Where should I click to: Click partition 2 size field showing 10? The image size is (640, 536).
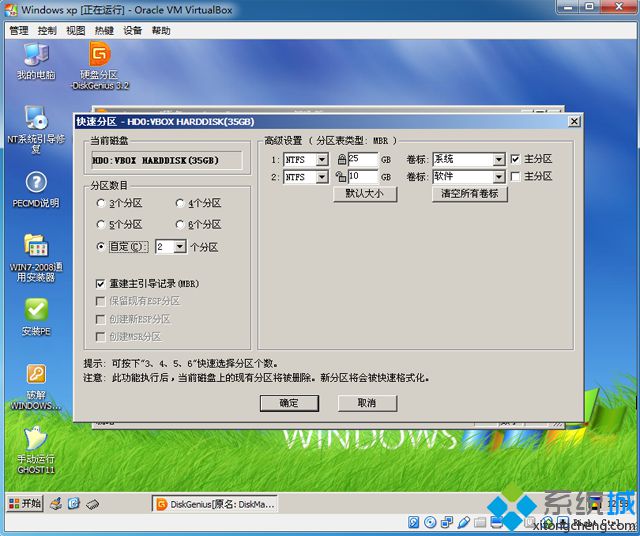[363, 177]
